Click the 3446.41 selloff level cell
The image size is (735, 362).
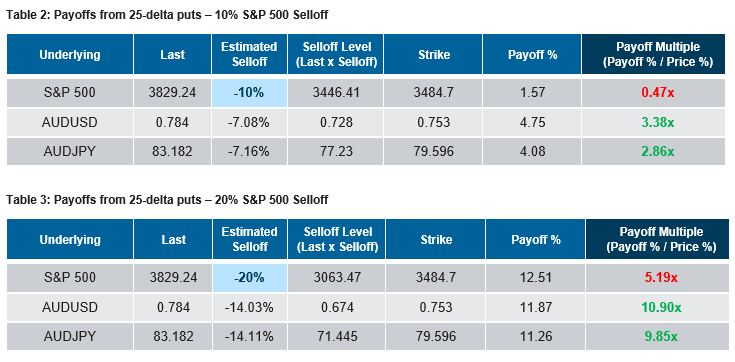[x=336, y=93]
